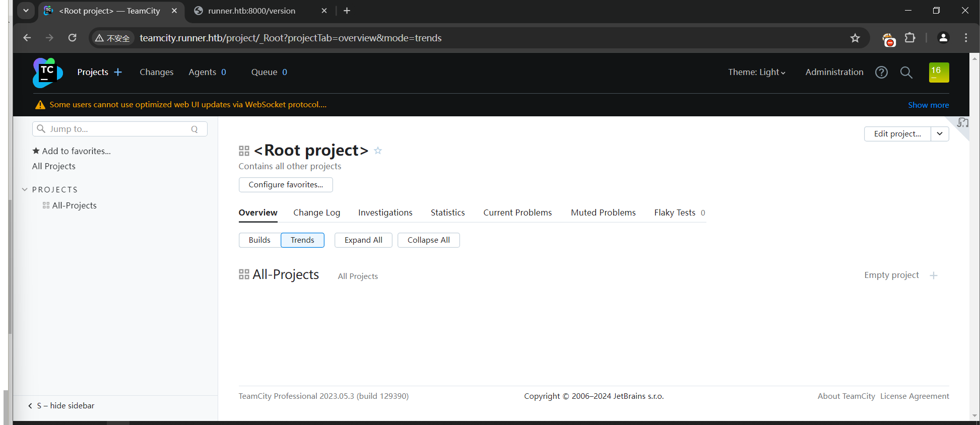Click the Collapse All button
Viewport: 980px width, 425px height.
[428, 240]
